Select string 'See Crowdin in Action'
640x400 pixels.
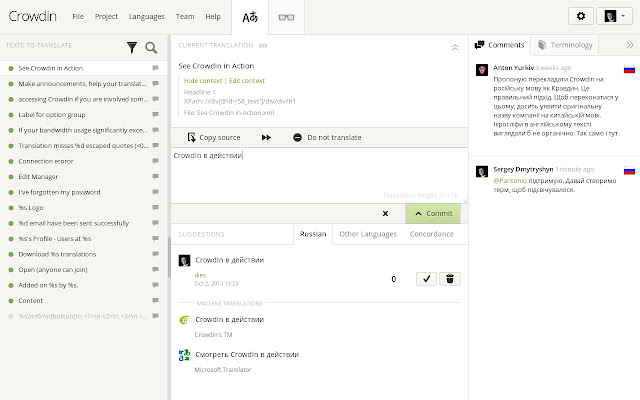[84, 68]
